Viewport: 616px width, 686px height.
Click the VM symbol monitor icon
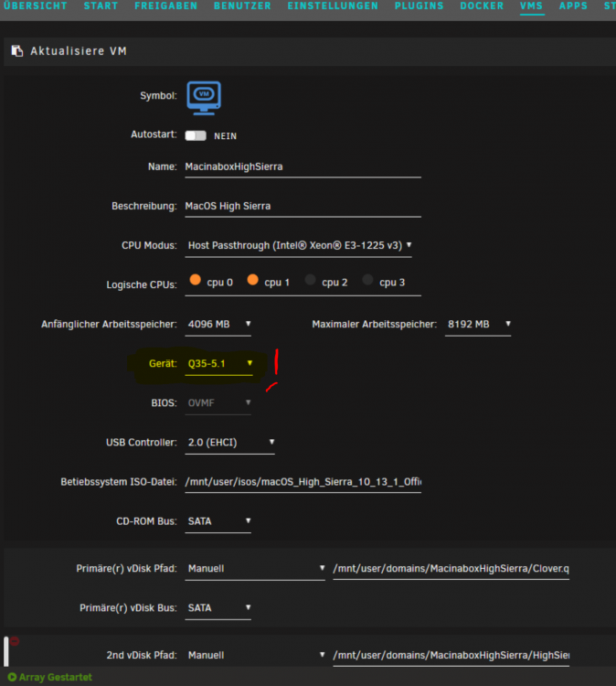coord(204,98)
